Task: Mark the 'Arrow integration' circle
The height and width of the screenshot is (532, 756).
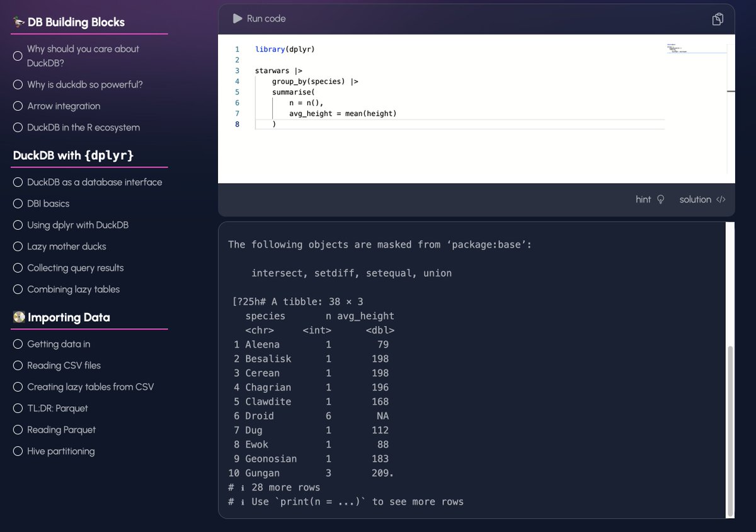Action: point(19,106)
